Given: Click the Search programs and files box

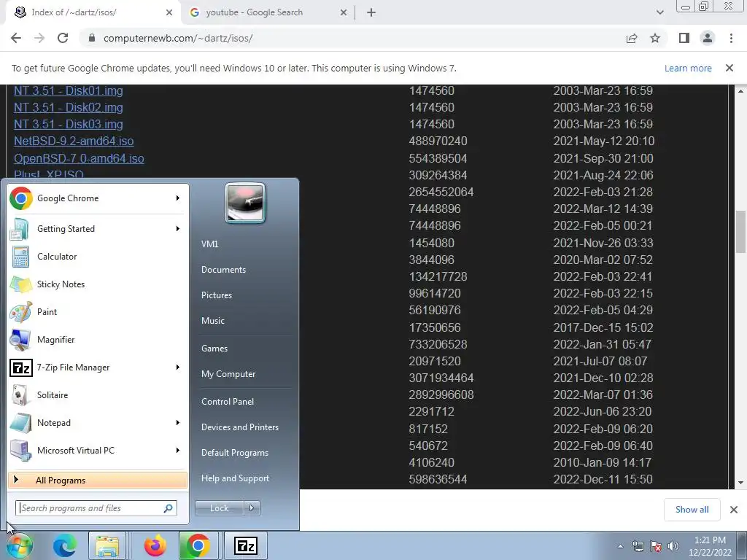Looking at the screenshot, I should click(96, 508).
